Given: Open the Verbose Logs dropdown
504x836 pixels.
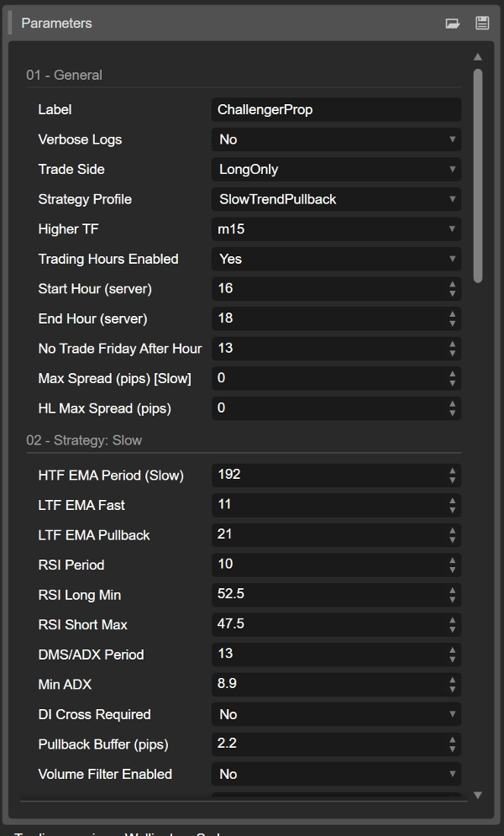Looking at the screenshot, I should (335, 139).
